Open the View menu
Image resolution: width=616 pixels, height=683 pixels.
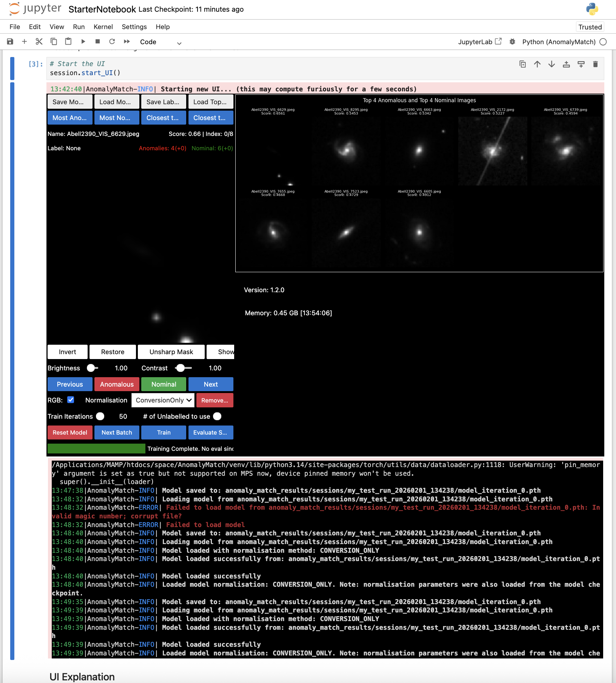pyautogui.click(x=57, y=27)
